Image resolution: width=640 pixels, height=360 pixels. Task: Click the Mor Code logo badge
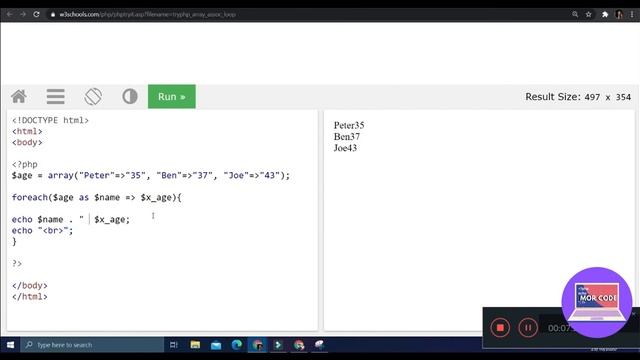coord(597,302)
